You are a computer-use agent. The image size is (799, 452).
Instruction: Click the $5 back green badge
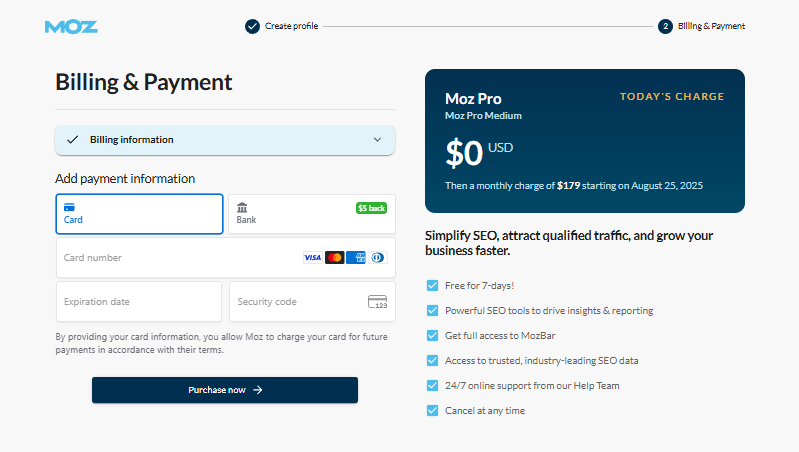point(371,208)
